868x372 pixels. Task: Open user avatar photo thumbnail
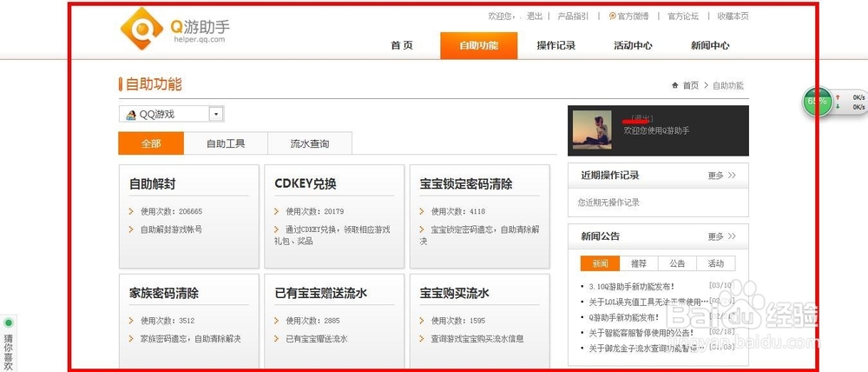(x=592, y=130)
